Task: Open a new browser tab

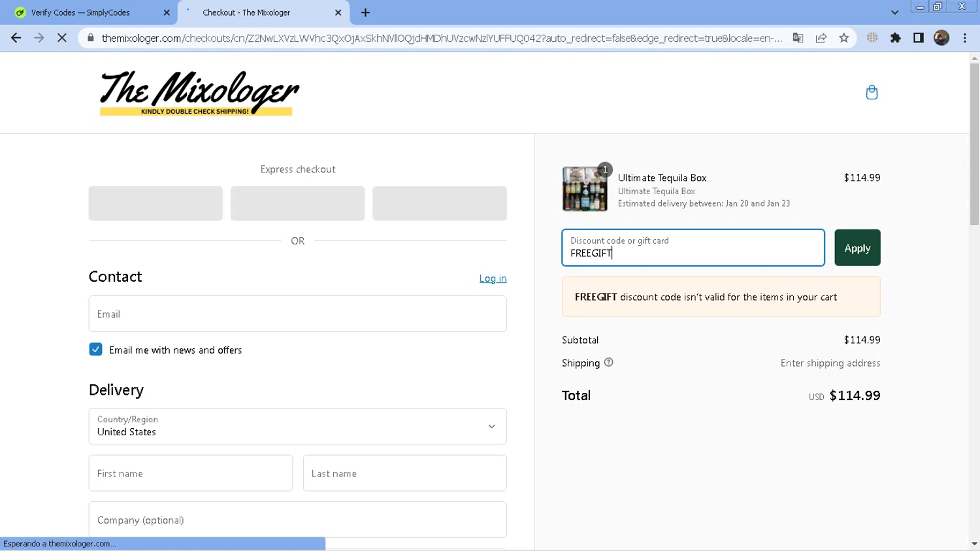Action: tap(365, 12)
